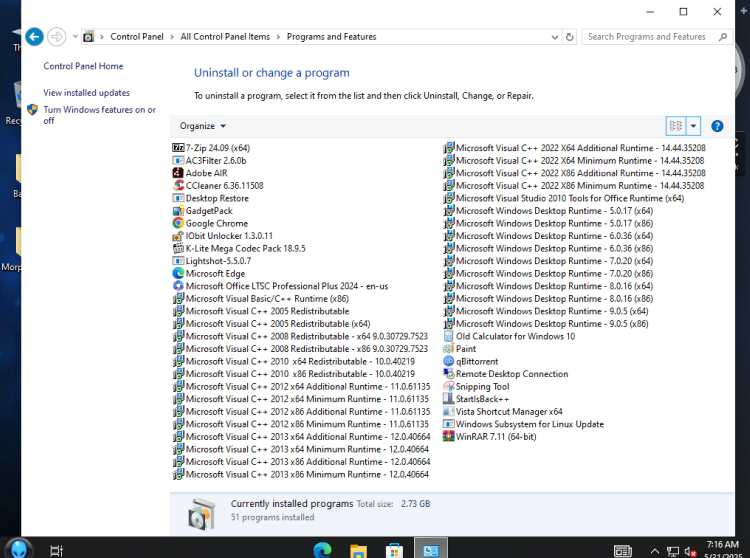The width and height of the screenshot is (750, 558).
Task: Open the Organize dropdown menu
Action: coord(202,126)
